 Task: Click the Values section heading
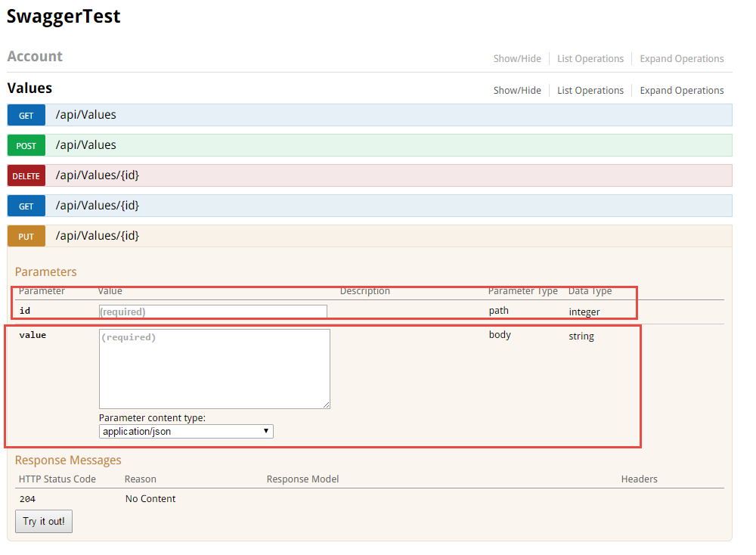pos(30,88)
